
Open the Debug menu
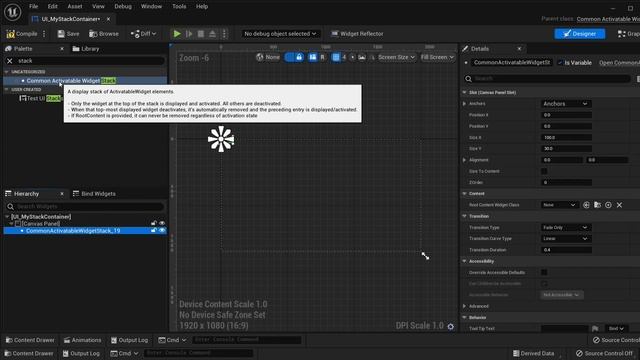point(123,7)
